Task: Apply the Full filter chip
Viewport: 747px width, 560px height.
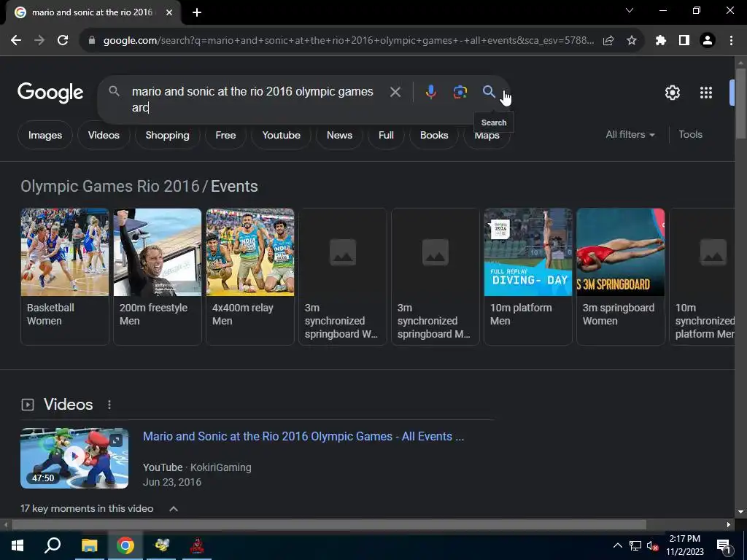Action: click(x=386, y=135)
